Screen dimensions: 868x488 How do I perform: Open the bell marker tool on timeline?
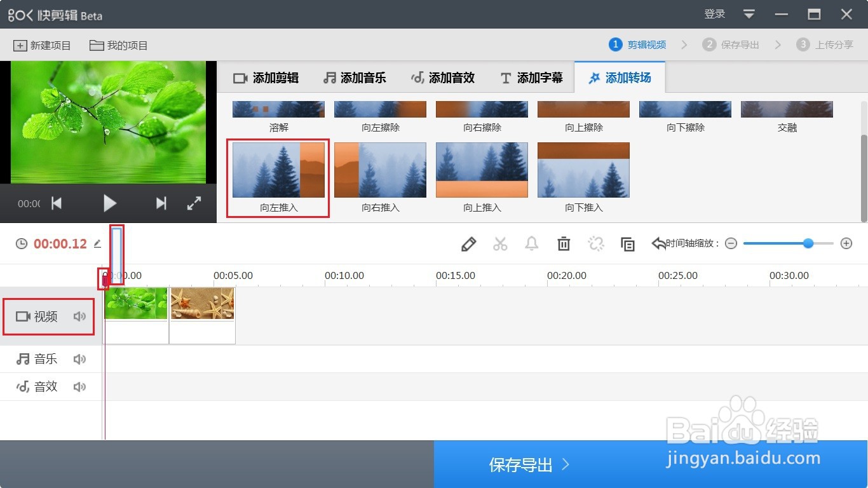(x=532, y=243)
